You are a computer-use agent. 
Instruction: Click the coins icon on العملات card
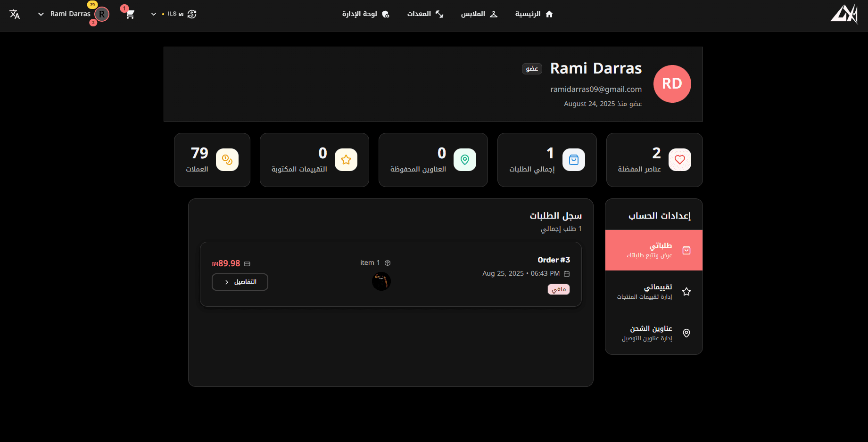tap(227, 160)
